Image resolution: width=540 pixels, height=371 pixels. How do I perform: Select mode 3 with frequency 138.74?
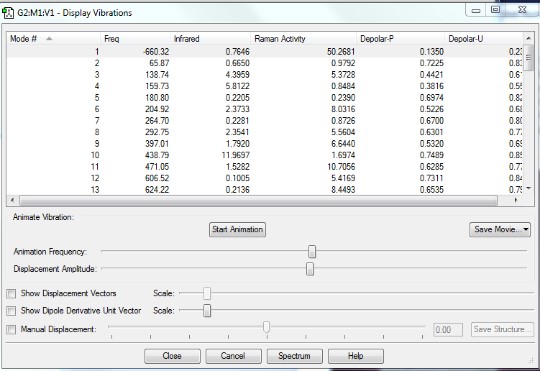(x=264, y=75)
